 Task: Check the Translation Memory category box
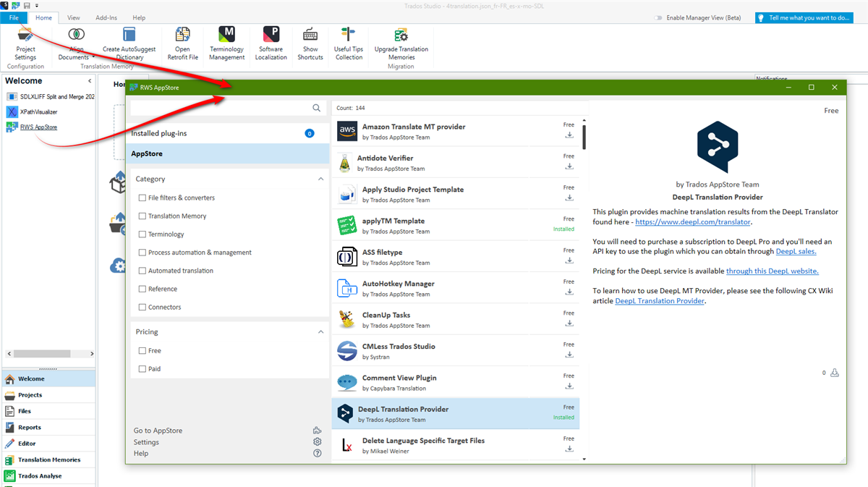pos(142,216)
